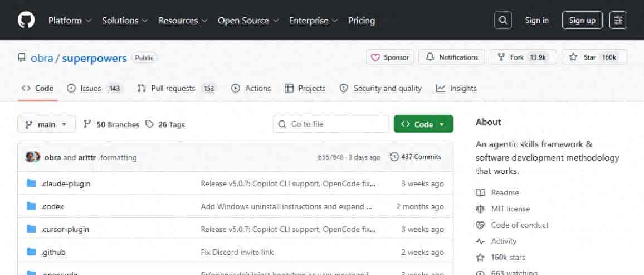Open the search magnifier icon
This screenshot has width=644, height=275.
pos(502,20)
